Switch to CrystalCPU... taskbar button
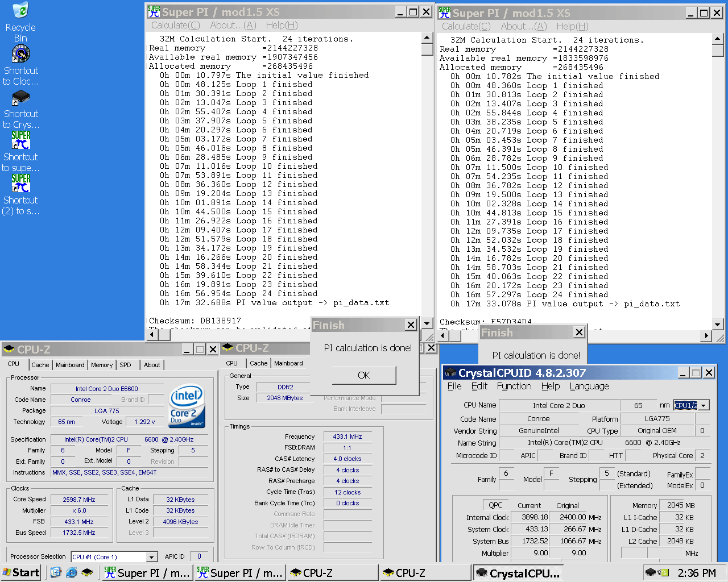The height and width of the screenshot is (582, 728). click(519, 573)
